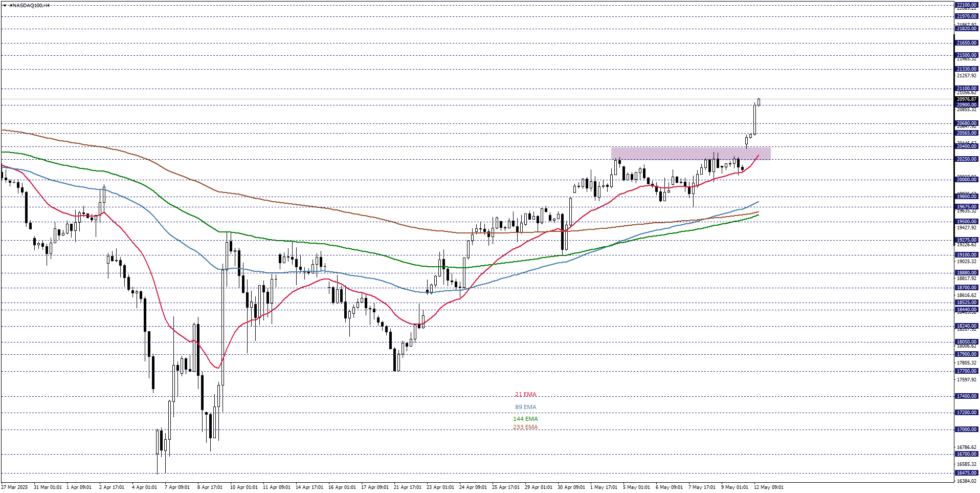Click the current price label 20976.87
Screen dimensions: 980x493
pos(966,99)
